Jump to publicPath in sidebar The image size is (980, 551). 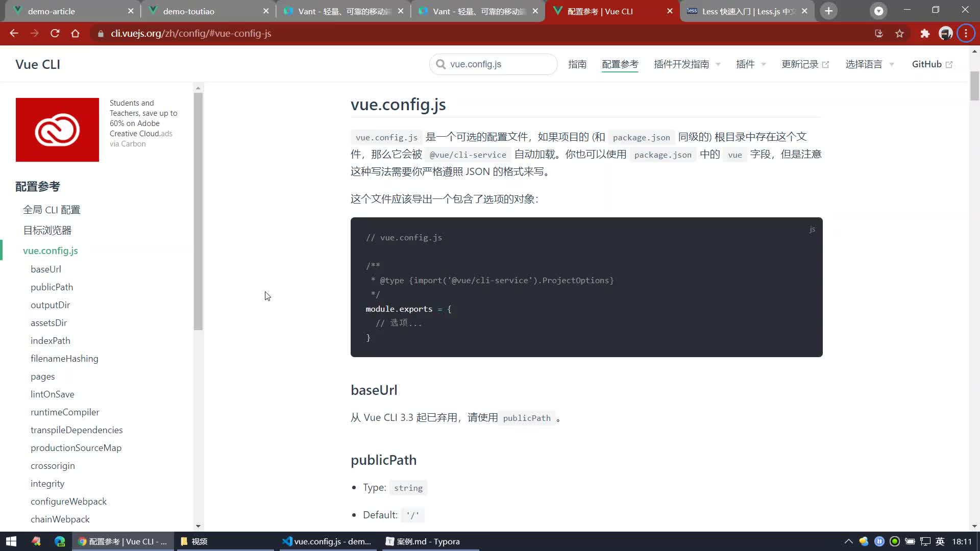52,287
